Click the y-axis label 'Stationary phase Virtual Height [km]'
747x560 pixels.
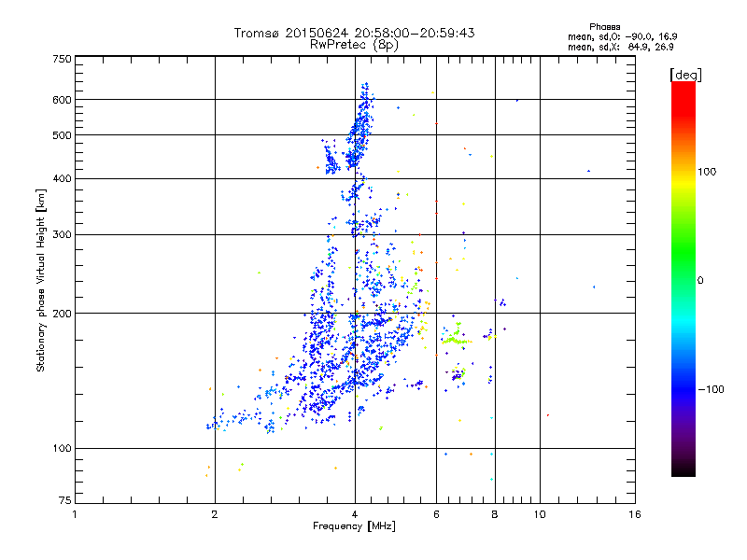[x=40, y=281]
